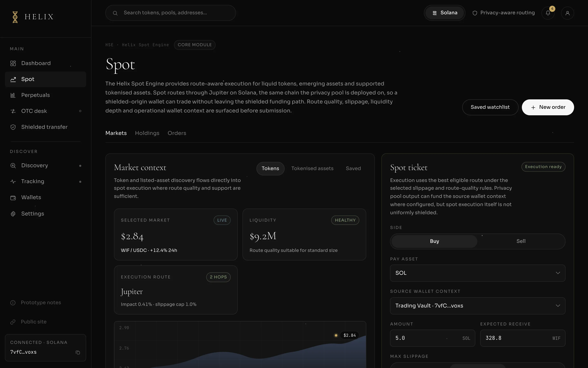Screen dimensions: 588x368
Task: Click the OTC desk swap arrows icon
Action: tap(13, 111)
